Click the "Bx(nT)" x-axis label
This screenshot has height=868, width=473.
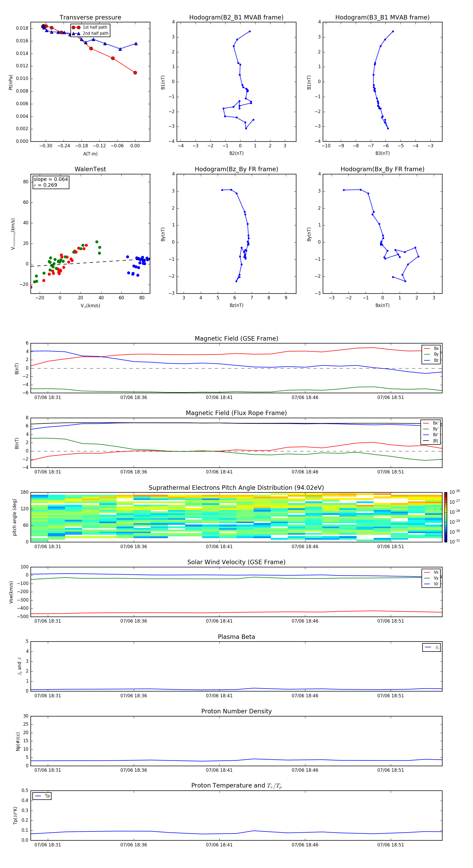click(382, 305)
